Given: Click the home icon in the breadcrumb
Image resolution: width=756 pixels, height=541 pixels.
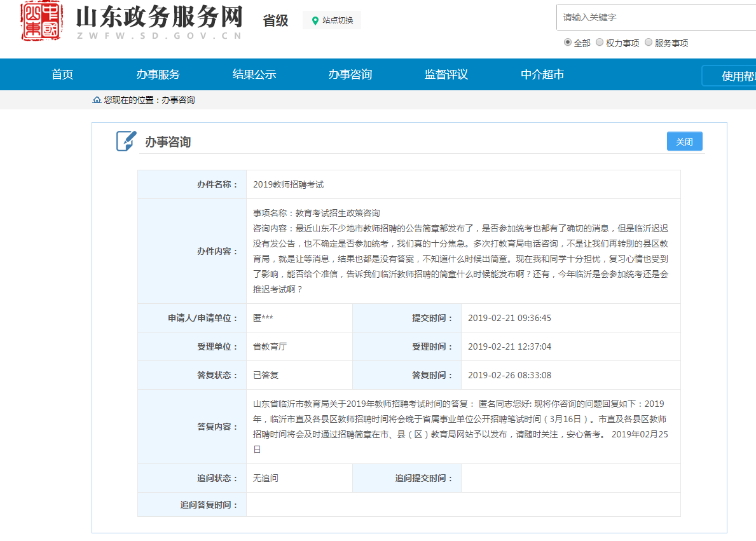Looking at the screenshot, I should pyautogui.click(x=97, y=100).
